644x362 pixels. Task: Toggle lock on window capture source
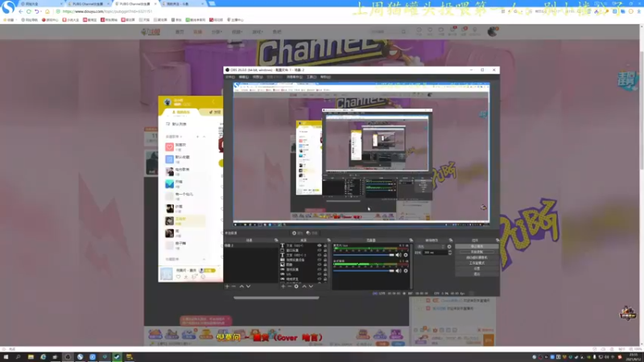(325, 250)
